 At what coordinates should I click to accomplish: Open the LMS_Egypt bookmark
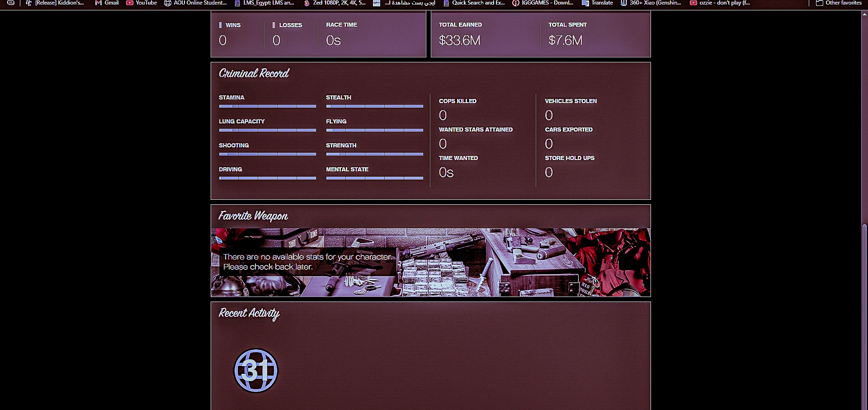(264, 3)
